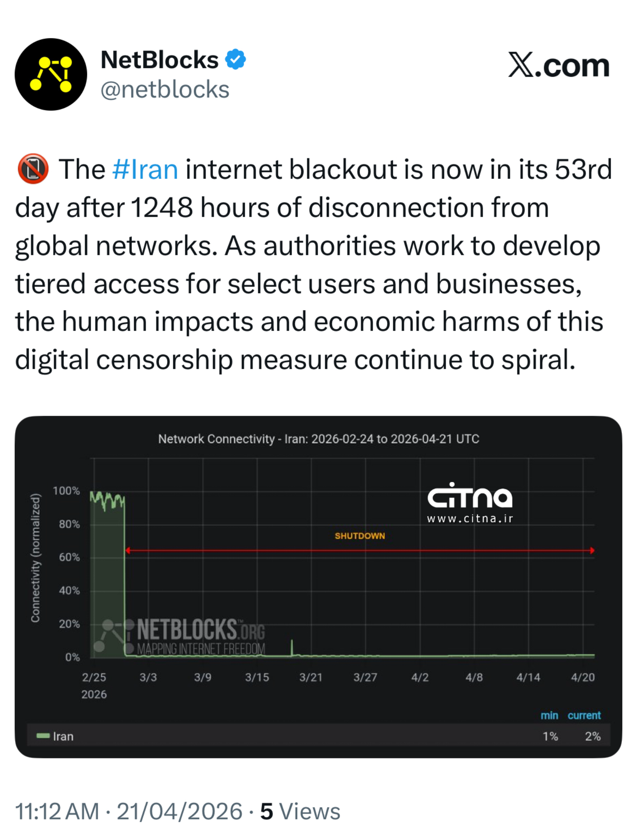
Task: Click the green Iran legend swatch
Action: click(43, 735)
